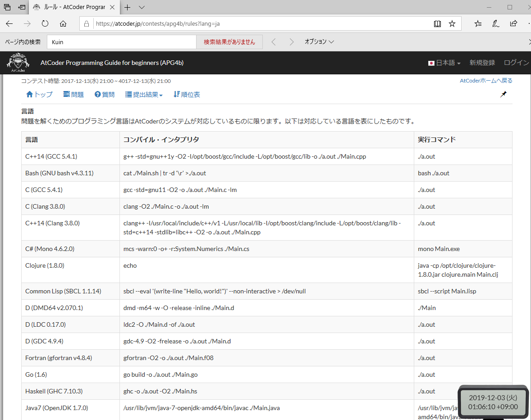Click site lock security icon
Image resolution: width=531 pixels, height=420 pixels.
coord(87,24)
